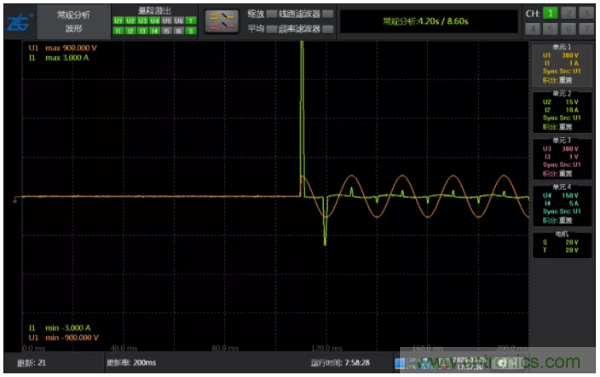Click the green S indicator

coord(191,31)
